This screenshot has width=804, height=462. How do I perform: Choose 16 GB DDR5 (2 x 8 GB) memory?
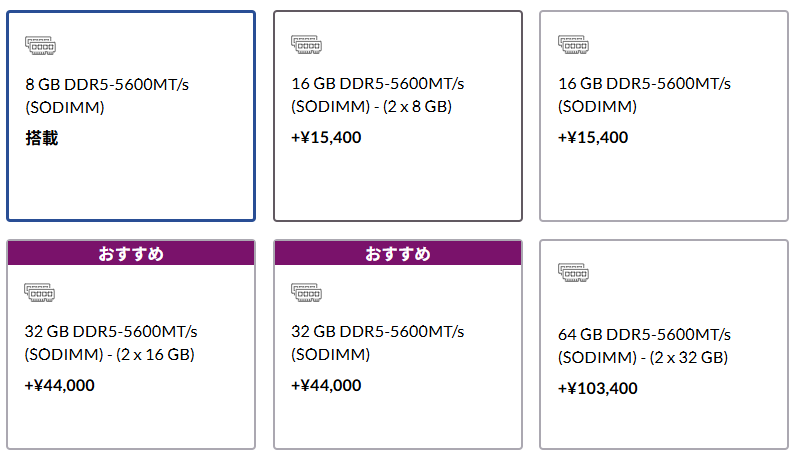click(398, 116)
